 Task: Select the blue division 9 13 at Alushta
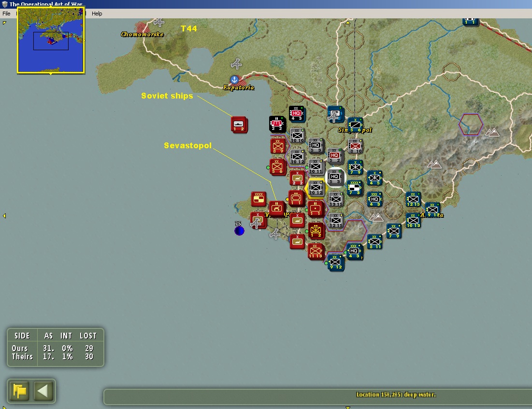[432, 210]
